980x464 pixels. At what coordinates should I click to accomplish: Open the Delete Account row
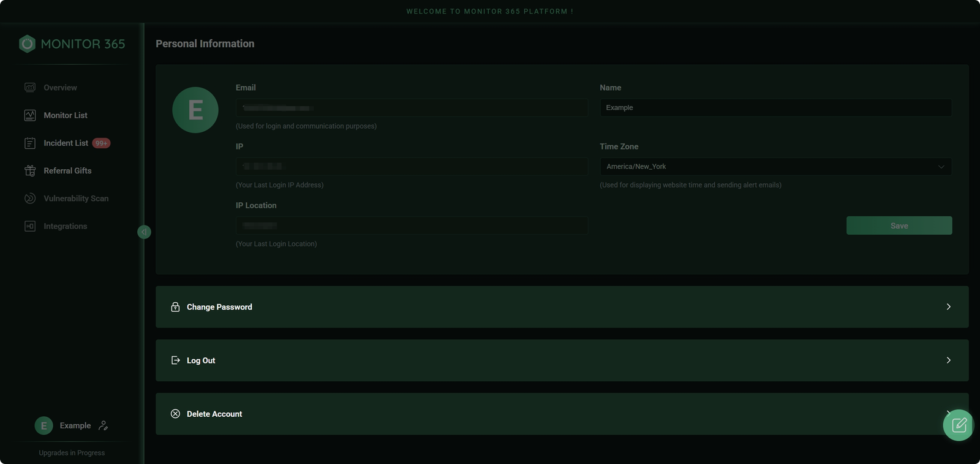point(562,414)
